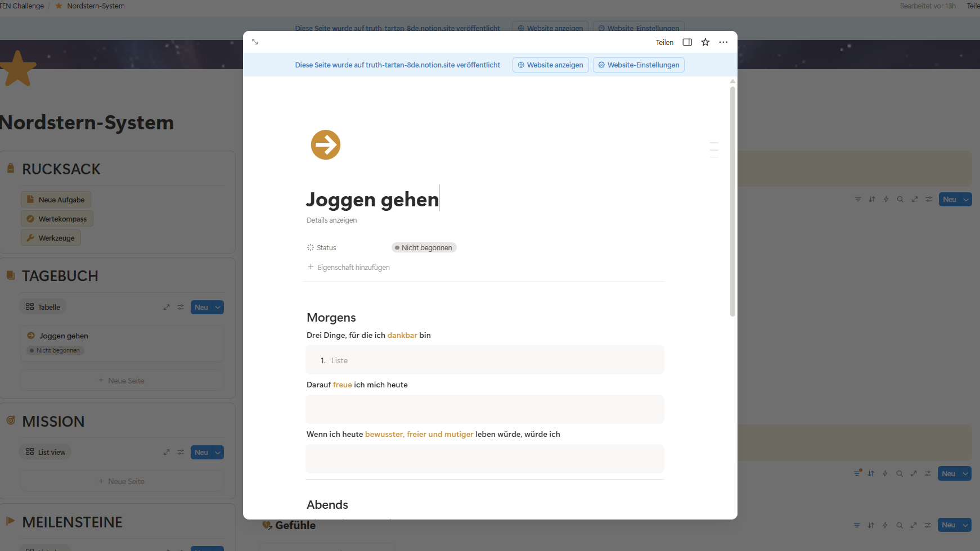Expand the MEILENSTEINE section toggle
Viewport: 980px width, 551px height.
[x=10, y=521]
